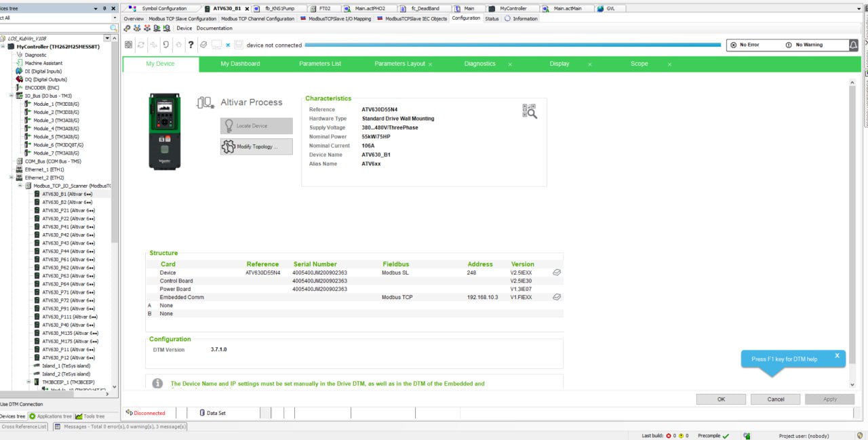Open the project dropdown in the tree header
This screenshot has height=440, width=868.
click(x=107, y=39)
